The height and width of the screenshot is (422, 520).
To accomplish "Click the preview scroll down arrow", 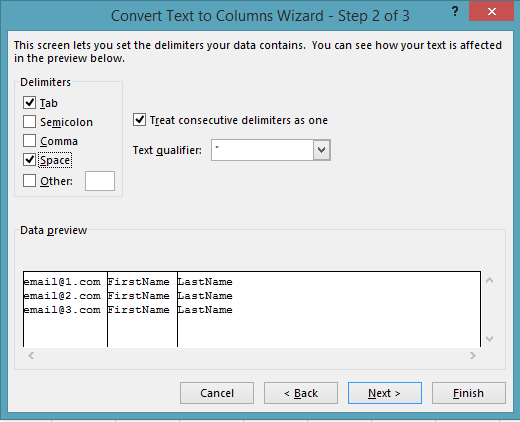I will click(x=489, y=339).
